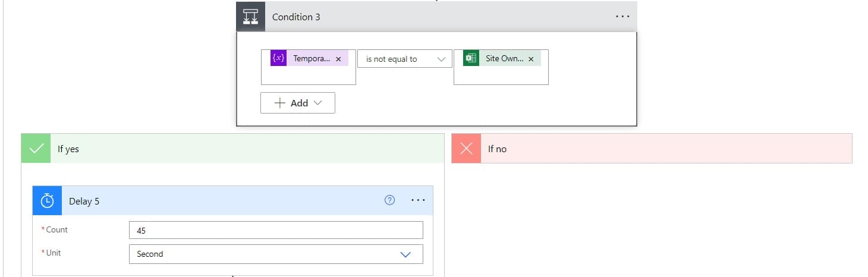Screen dimensions: 868x277
Task: Click the Count field showing 45
Action: [x=276, y=230]
